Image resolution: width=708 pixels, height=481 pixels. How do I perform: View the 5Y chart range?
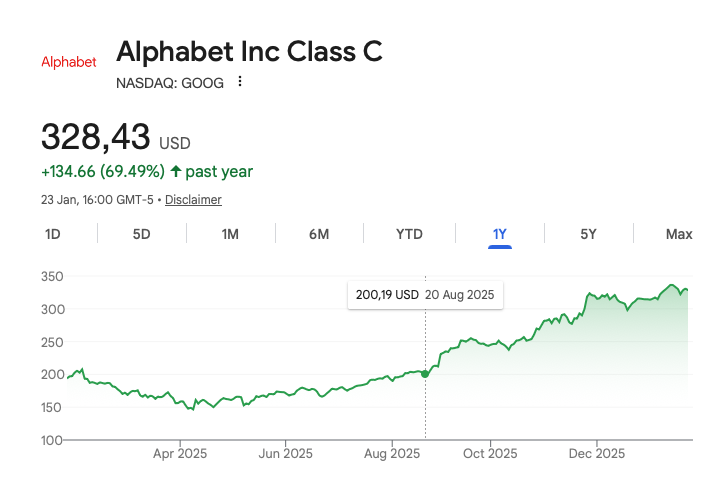[x=588, y=234]
